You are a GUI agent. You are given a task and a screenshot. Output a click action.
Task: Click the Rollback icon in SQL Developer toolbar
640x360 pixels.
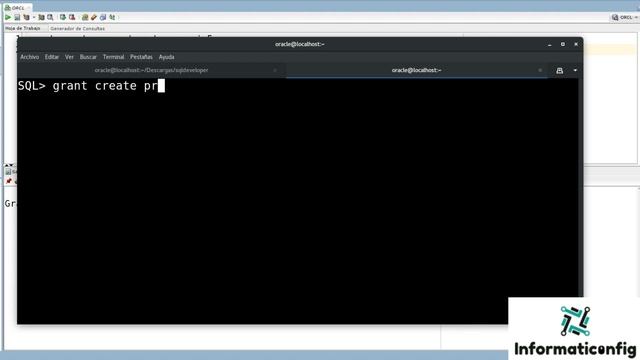pos(72,17)
